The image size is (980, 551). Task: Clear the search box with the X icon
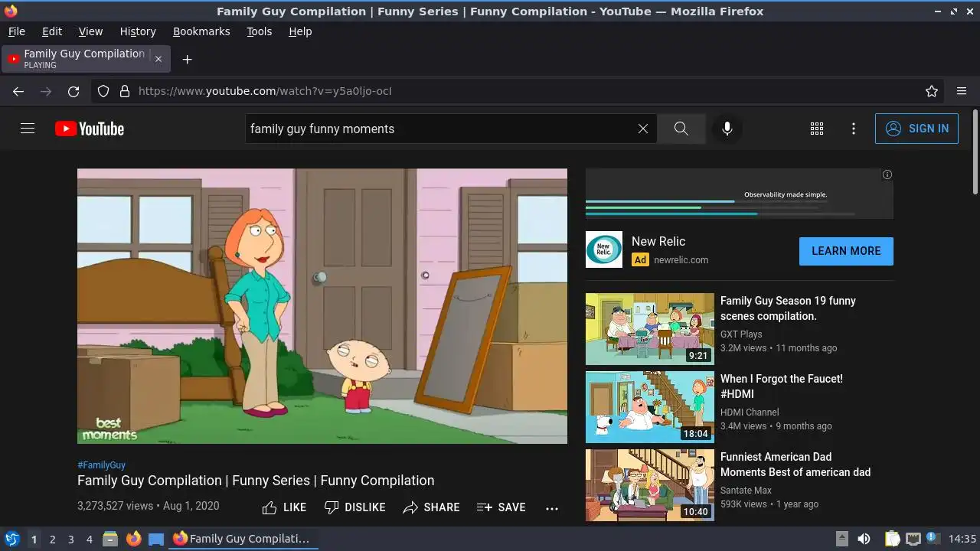[x=643, y=129]
